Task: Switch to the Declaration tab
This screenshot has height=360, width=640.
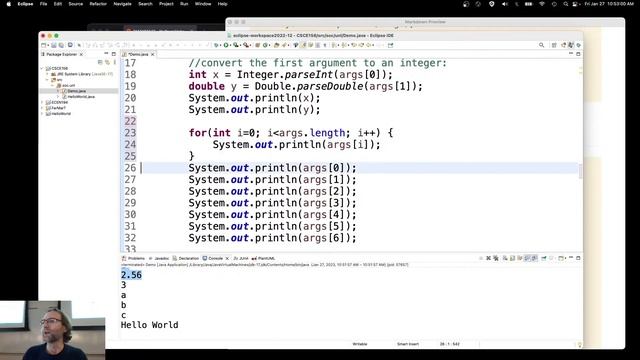Action: click(186, 258)
